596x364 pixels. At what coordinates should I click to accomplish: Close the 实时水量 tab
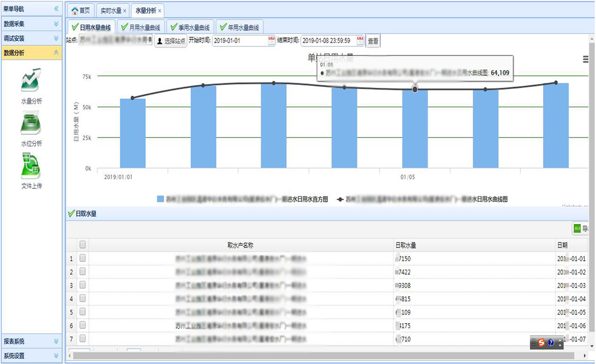124,11
